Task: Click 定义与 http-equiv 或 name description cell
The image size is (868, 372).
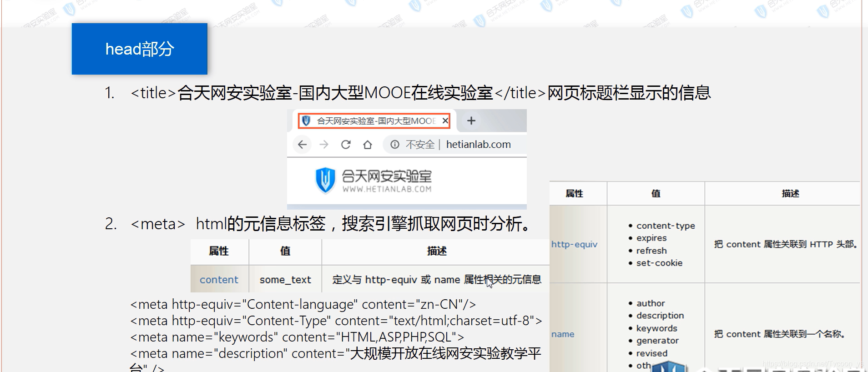Action: coord(437,280)
